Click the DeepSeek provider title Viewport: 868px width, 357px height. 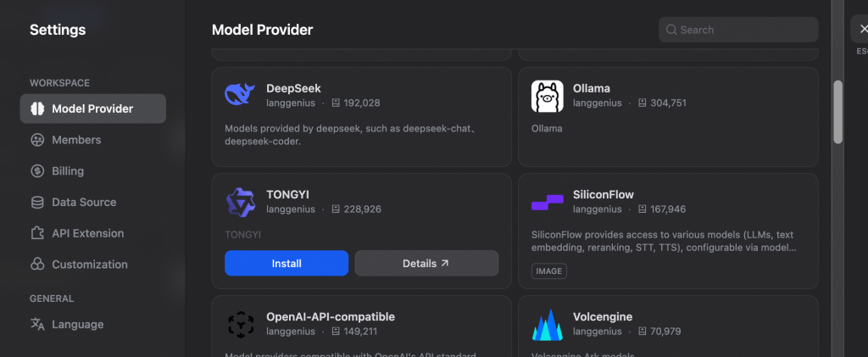click(293, 88)
